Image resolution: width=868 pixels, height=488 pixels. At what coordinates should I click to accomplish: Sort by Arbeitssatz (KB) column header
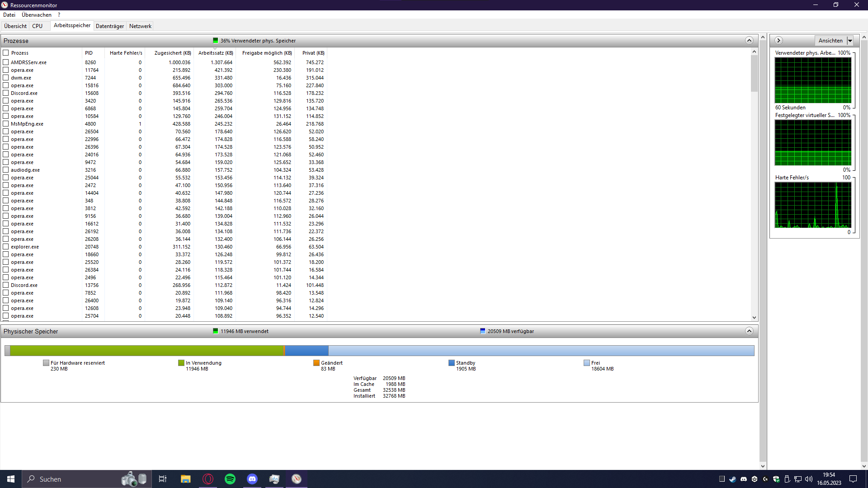[x=215, y=53]
